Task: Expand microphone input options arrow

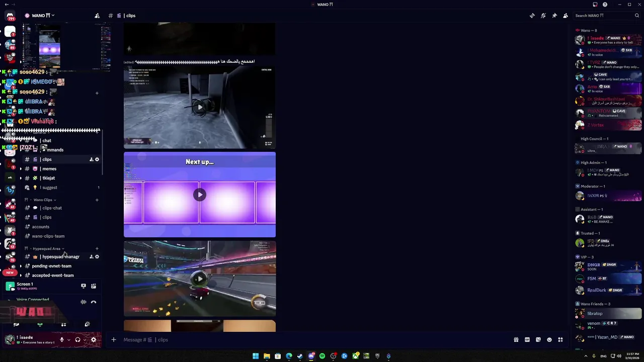Action: (68, 340)
